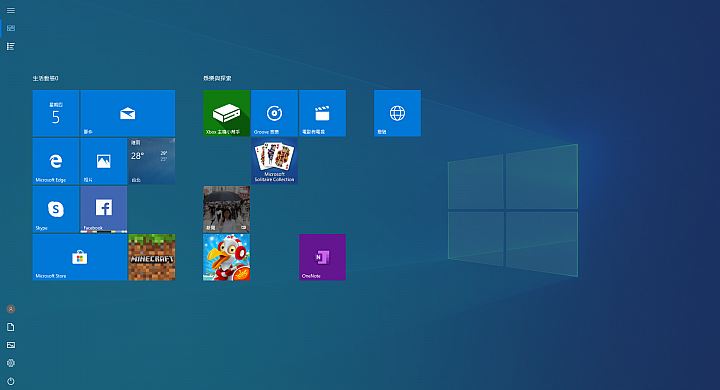Open the Groove Music tile
Viewport: 720px width, 390px height.
pyautogui.click(x=275, y=113)
